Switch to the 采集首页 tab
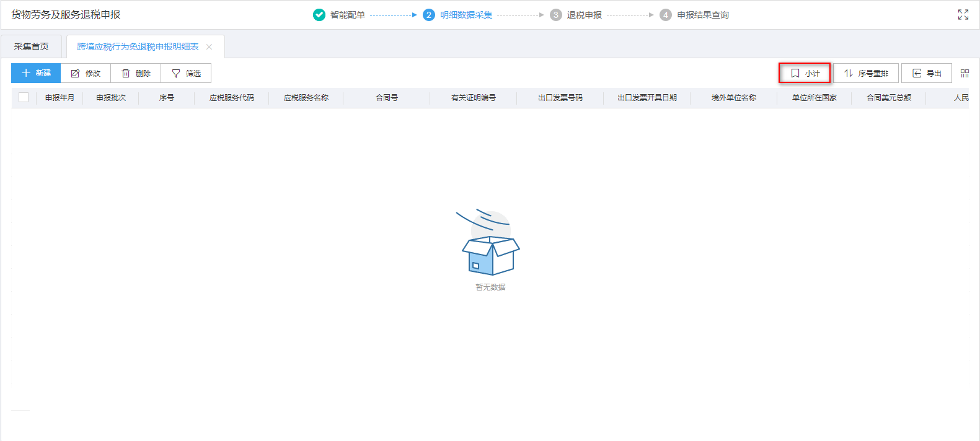This screenshot has height=441, width=980. [31, 46]
